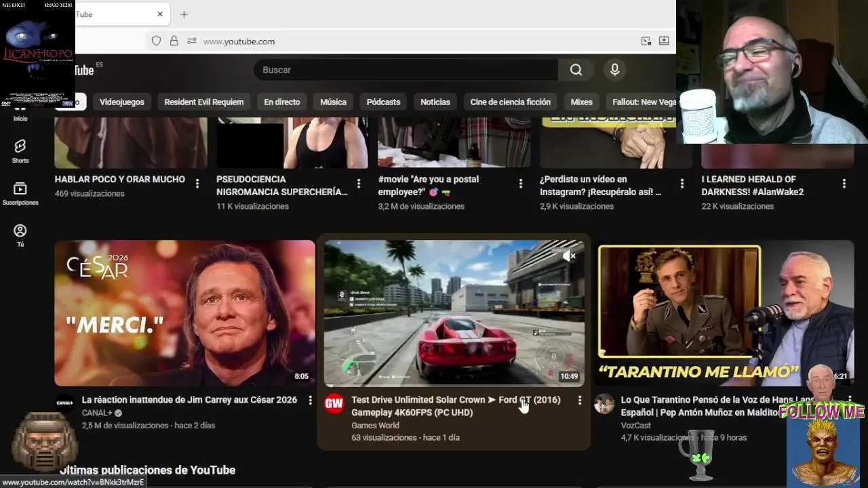Close the current YouTube browser tab

point(160,14)
